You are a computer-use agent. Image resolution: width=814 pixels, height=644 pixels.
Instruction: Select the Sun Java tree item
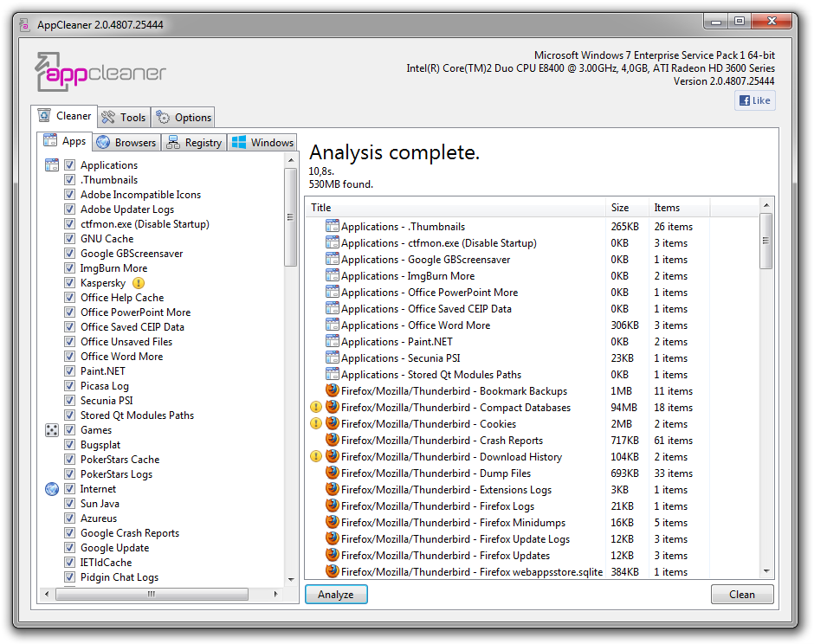click(x=100, y=504)
